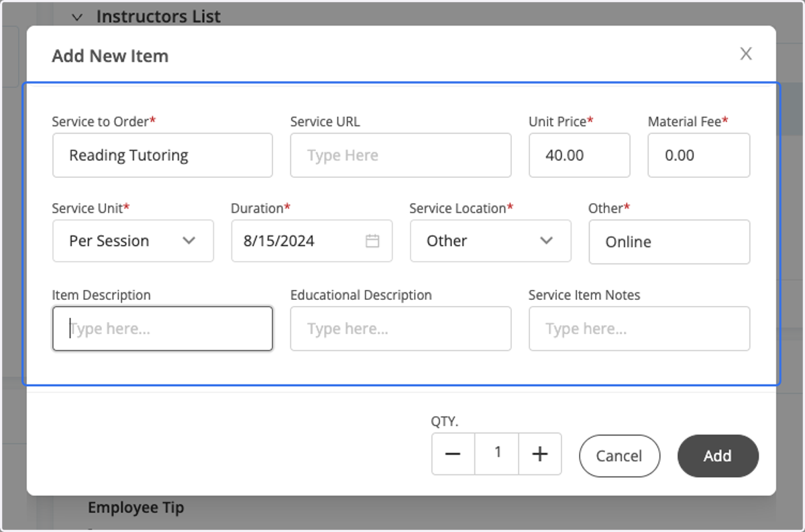This screenshot has width=805, height=532.
Task: Click the Instructors List heading text
Action: click(158, 17)
